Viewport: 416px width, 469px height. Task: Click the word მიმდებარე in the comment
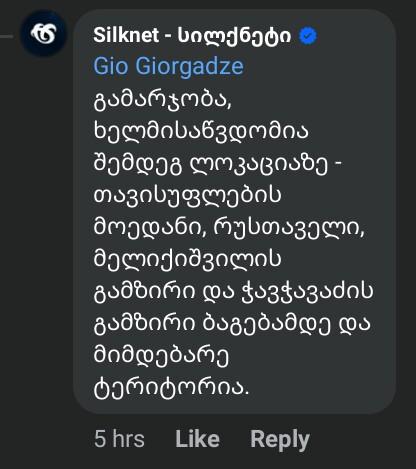coord(161,356)
